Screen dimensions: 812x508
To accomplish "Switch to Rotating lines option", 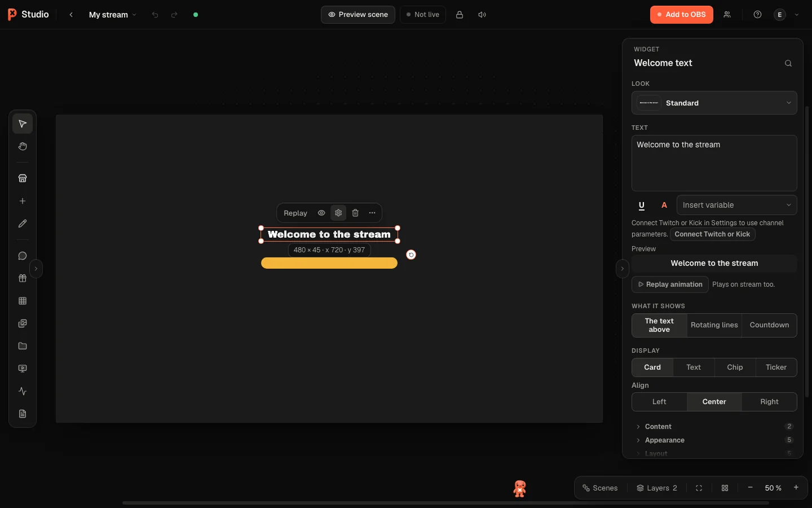I will pos(714,325).
